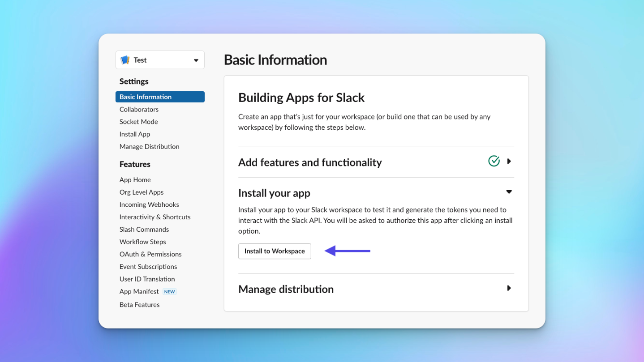Select Org Level Apps

pyautogui.click(x=141, y=192)
